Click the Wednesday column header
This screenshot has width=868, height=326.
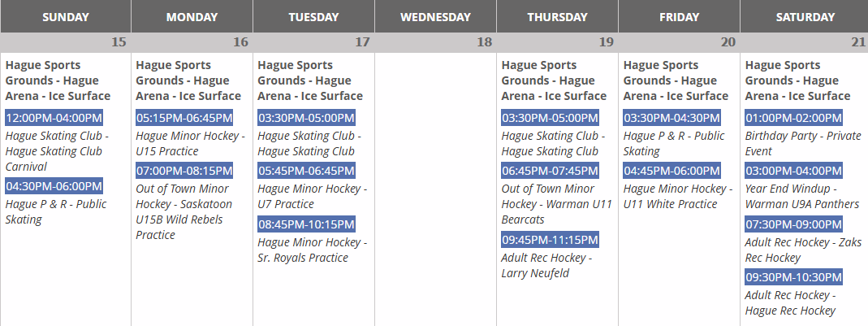435,16
